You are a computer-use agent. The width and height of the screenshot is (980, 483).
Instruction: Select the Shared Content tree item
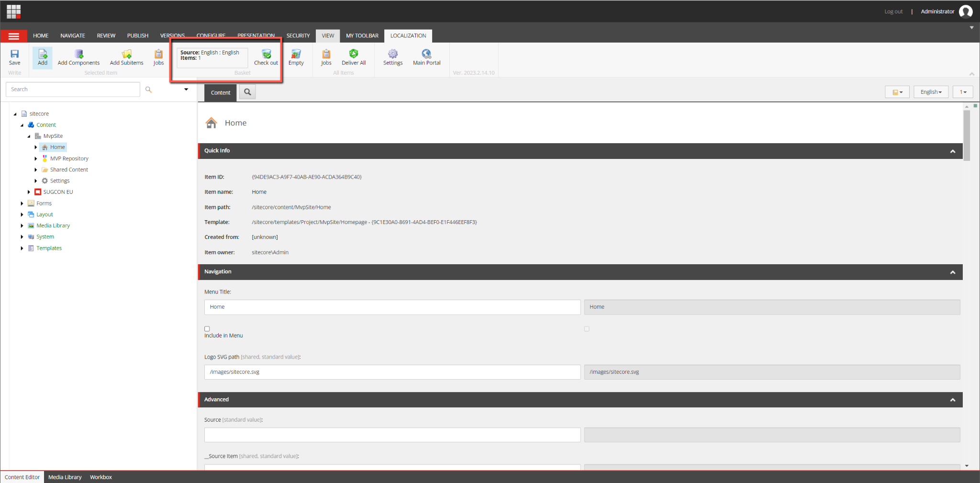[69, 170]
